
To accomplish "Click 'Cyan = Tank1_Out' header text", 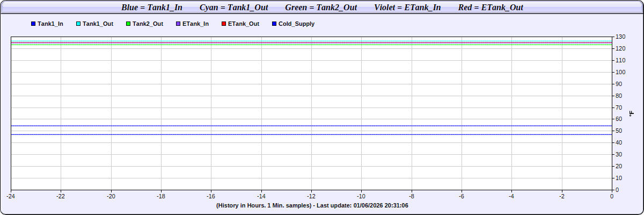I will tap(234, 8).
